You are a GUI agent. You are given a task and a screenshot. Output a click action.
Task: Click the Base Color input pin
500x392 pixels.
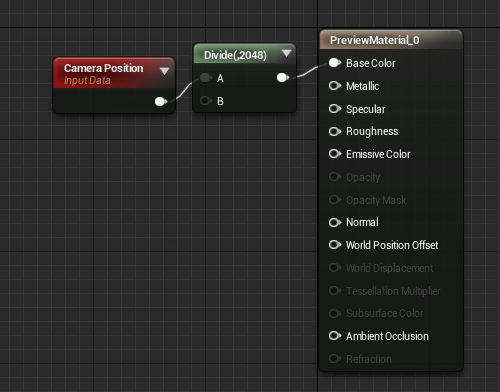click(335, 63)
